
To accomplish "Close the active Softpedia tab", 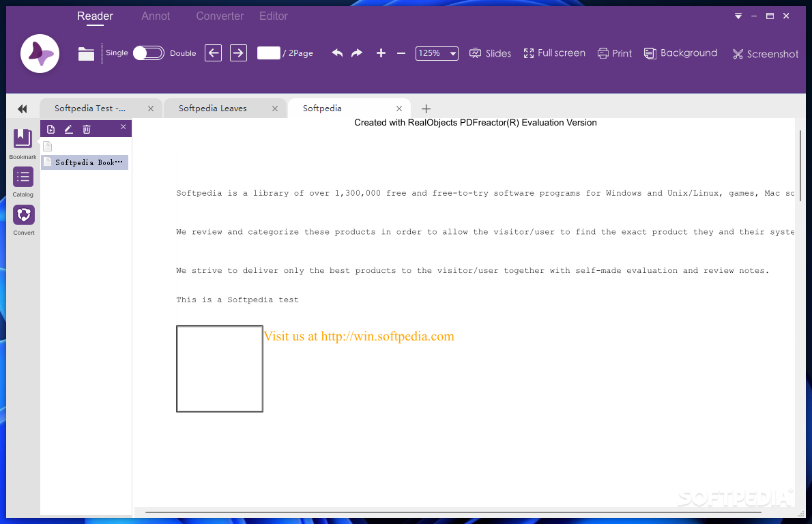I will (398, 108).
